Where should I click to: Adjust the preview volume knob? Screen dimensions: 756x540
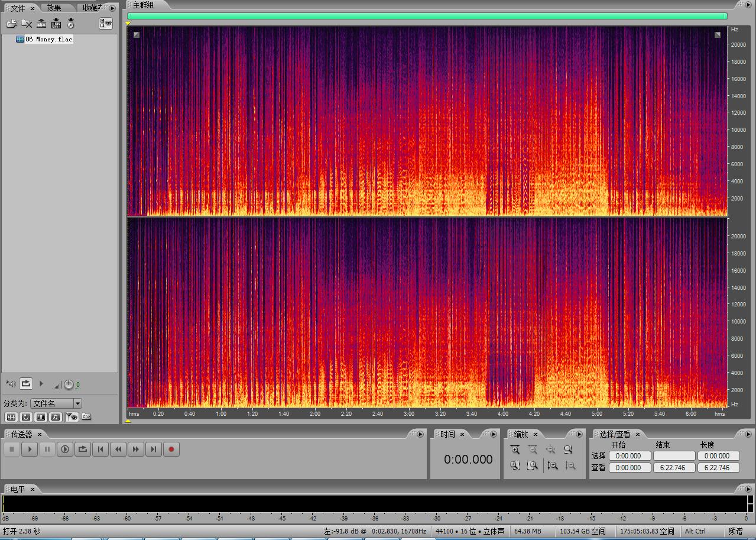pyautogui.click(x=69, y=384)
